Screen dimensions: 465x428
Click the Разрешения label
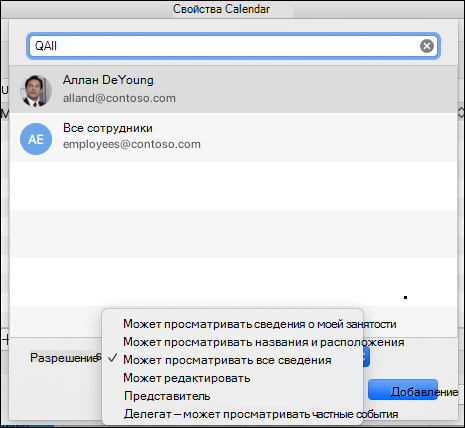point(65,358)
